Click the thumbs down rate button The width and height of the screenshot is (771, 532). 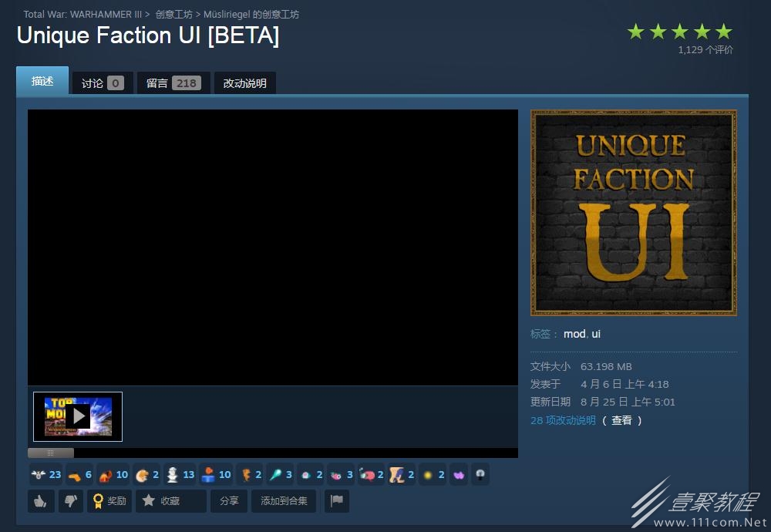[71, 501]
